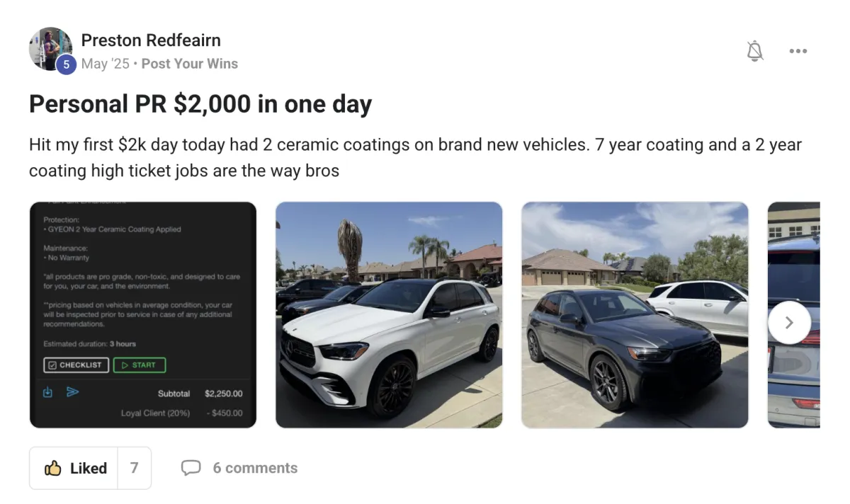
Task: View the like count of 7
Action: (135, 468)
